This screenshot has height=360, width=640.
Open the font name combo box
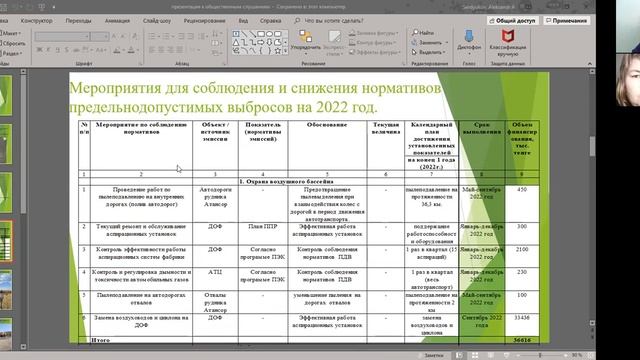tap(62, 37)
